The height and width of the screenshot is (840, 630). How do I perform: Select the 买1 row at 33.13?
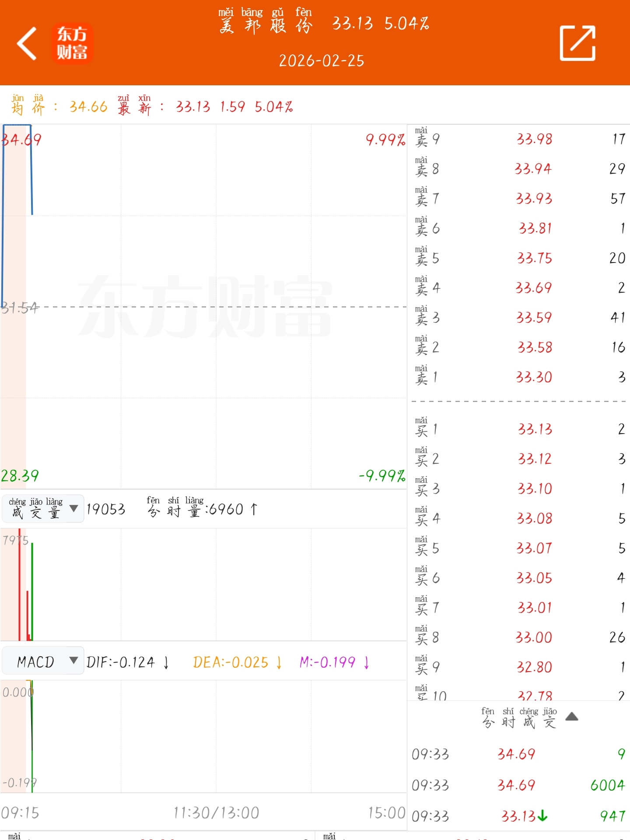(519, 429)
